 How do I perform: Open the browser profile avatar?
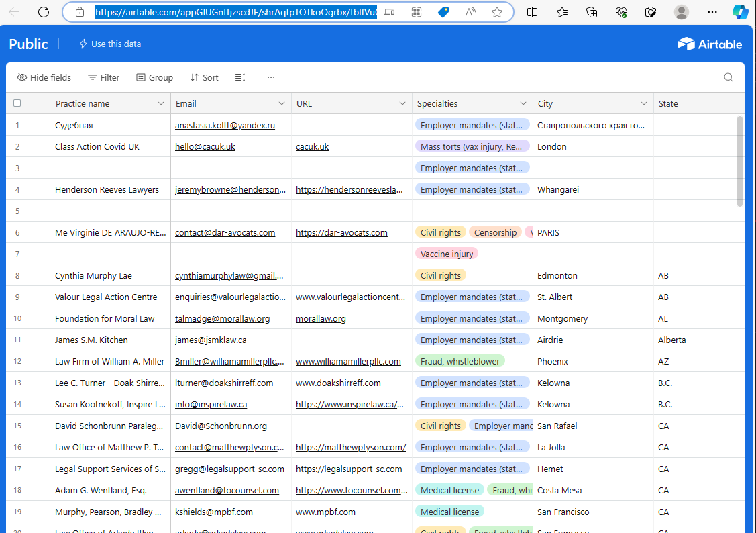tap(682, 12)
